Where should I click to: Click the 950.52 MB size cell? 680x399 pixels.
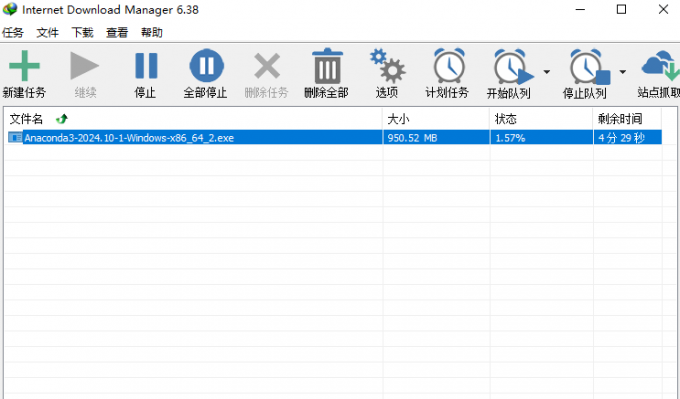[412, 138]
